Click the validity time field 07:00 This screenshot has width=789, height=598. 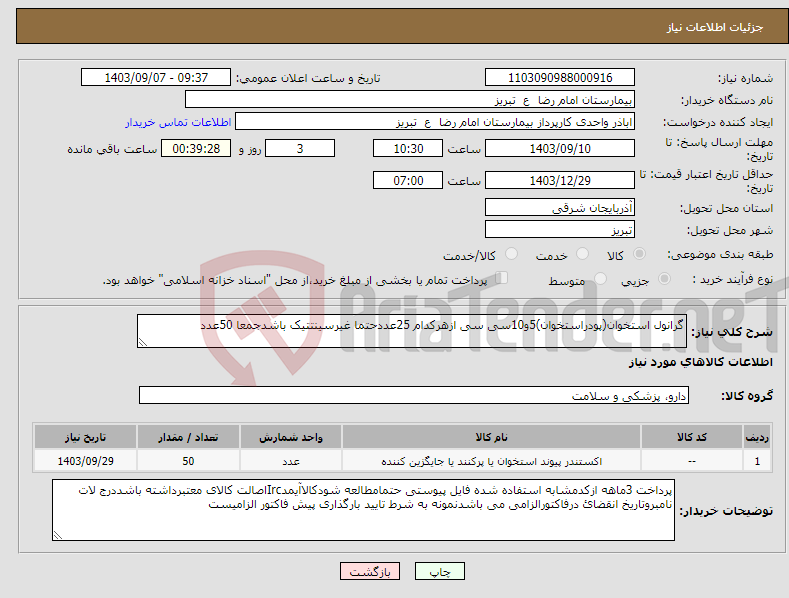pyautogui.click(x=408, y=180)
